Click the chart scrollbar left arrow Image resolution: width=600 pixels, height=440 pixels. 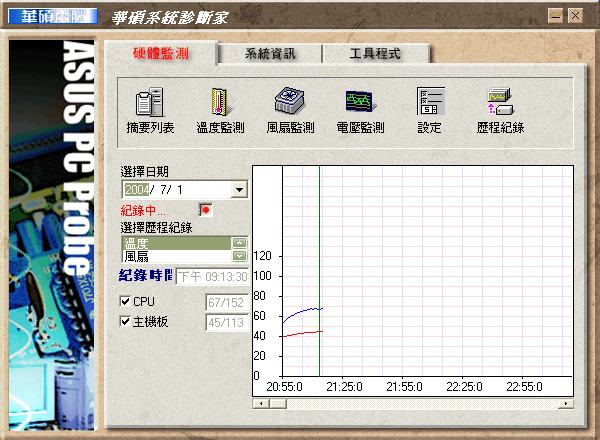pyautogui.click(x=261, y=404)
